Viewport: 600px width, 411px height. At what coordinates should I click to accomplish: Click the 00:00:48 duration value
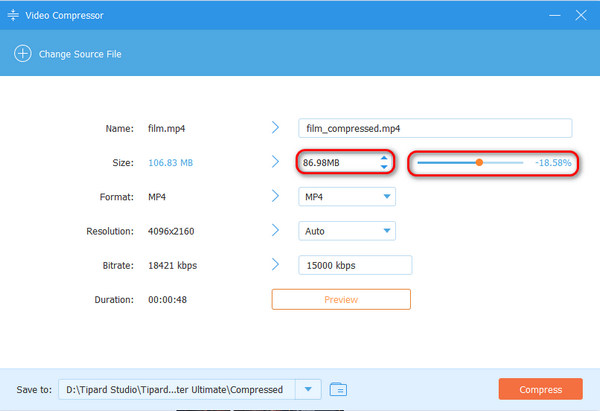point(168,300)
